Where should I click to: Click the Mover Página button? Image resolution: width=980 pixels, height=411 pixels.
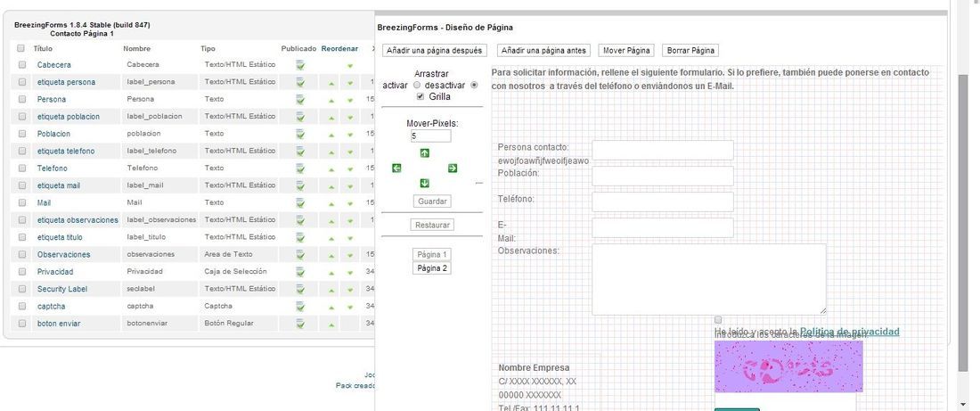[627, 50]
